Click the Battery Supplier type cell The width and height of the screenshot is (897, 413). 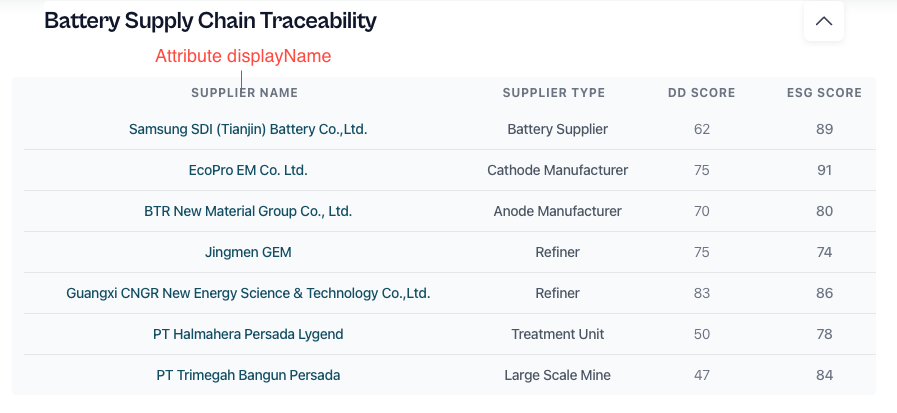point(557,129)
